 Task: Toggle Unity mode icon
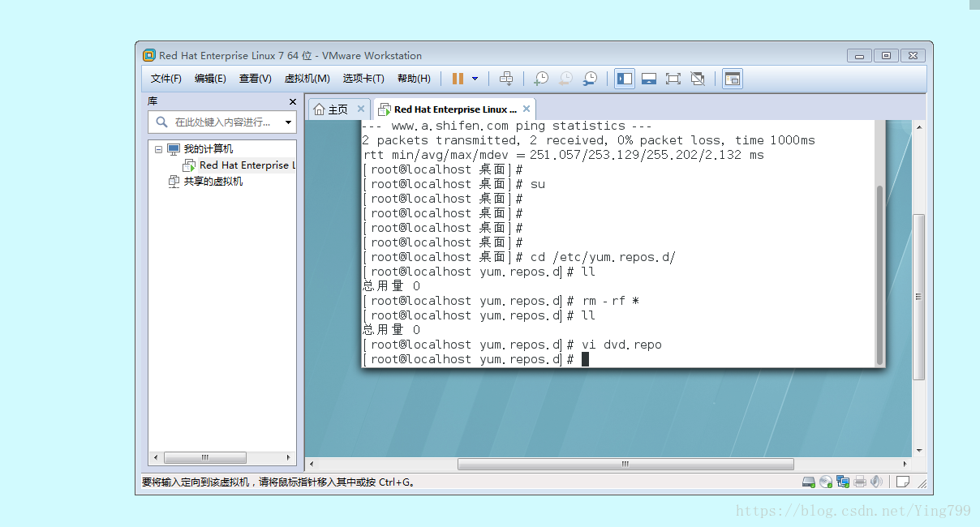[x=697, y=79]
